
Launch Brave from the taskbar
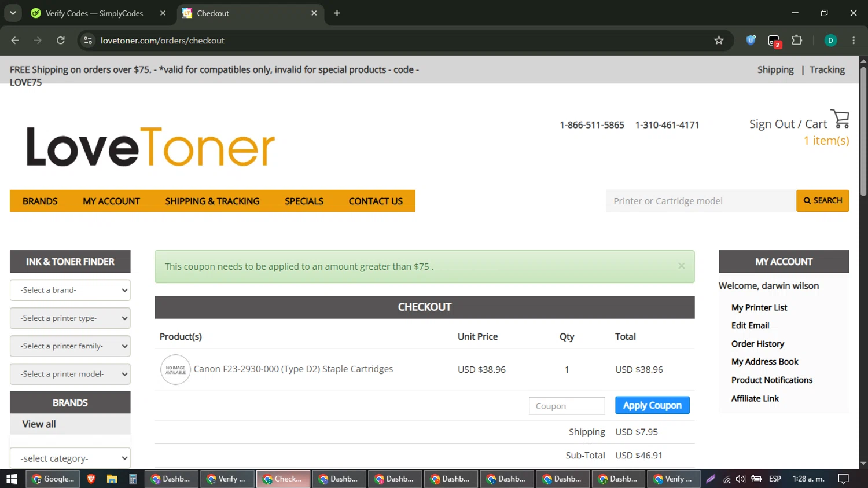pyautogui.click(x=91, y=479)
